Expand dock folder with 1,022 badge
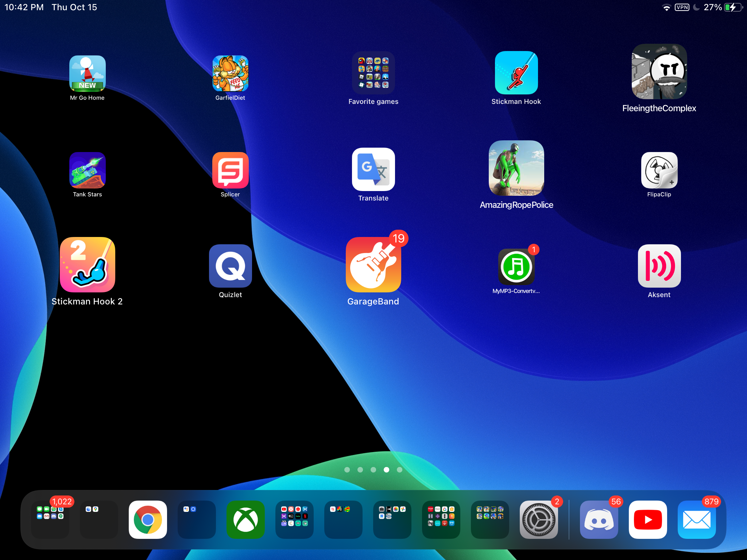The image size is (747, 560). point(50,520)
